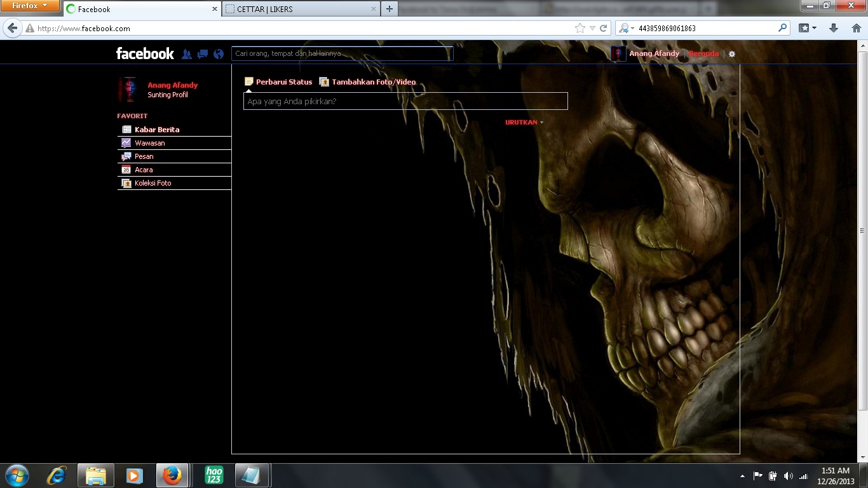Go back with the browser back arrow

pyautogui.click(x=12, y=28)
